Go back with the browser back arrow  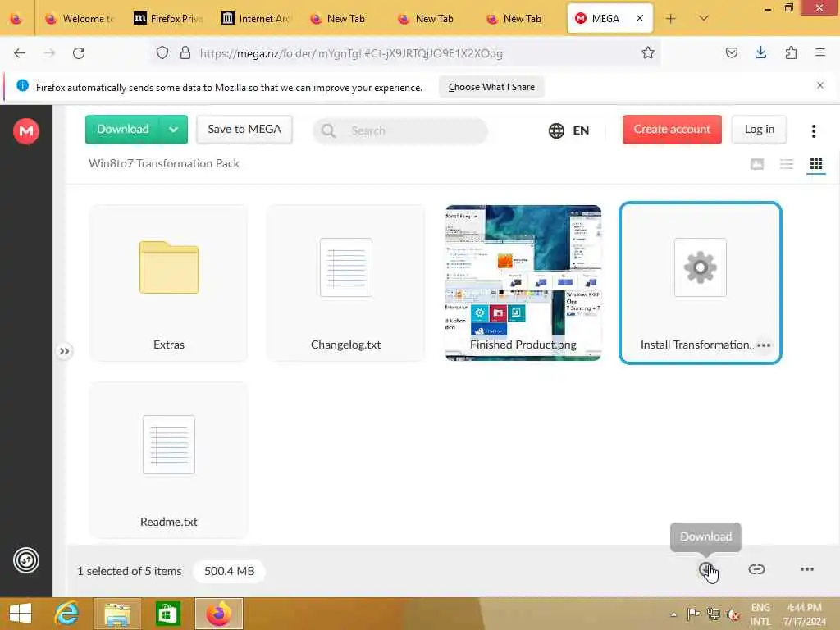(20, 53)
